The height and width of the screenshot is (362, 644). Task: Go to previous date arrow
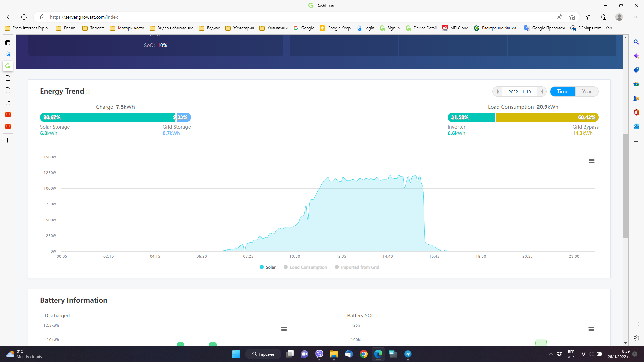point(498,92)
